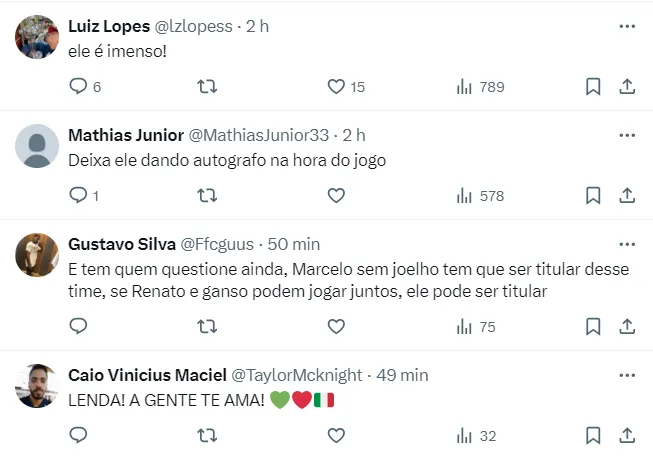This screenshot has height=459, width=653.
Task: Bookmark Gustavo Silva's tweet
Action: pos(593,326)
